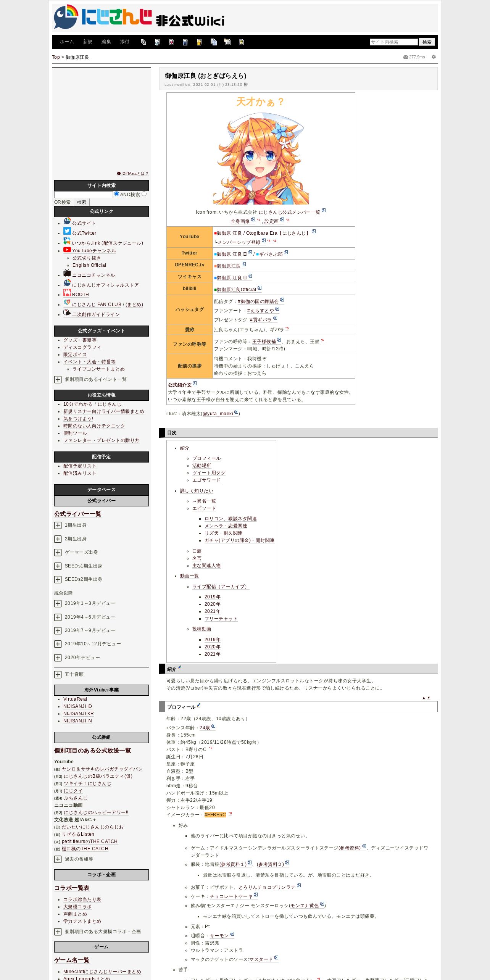Go to Top breadcrumb link

[x=56, y=57]
